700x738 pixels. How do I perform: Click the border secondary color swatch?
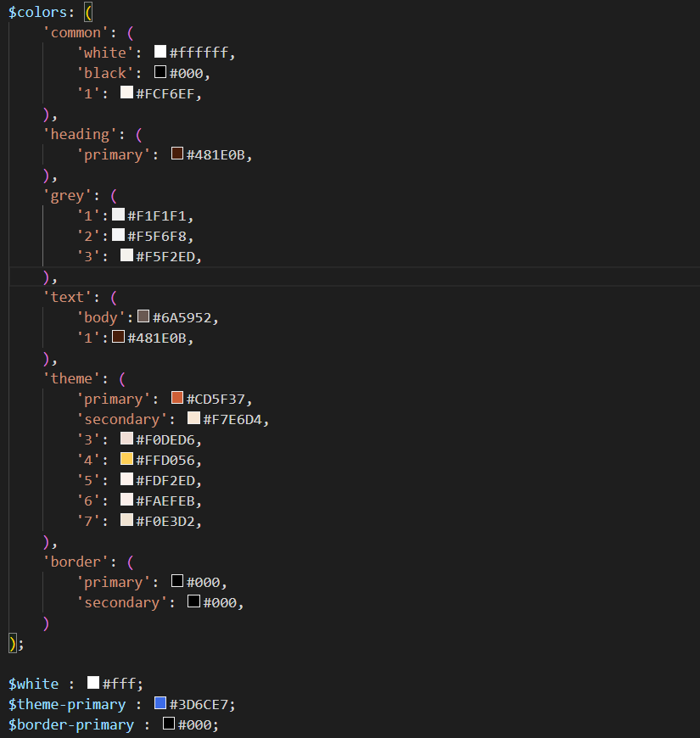point(194,602)
